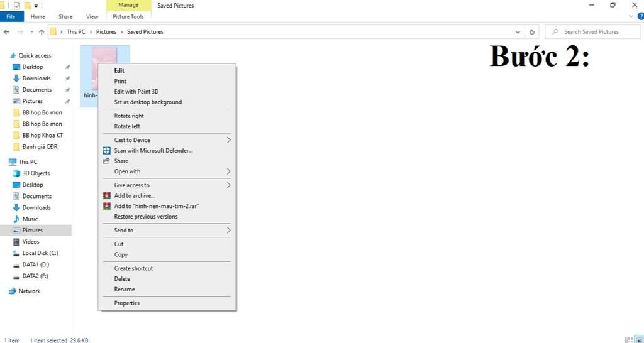
Task: Open Local Disk (C:)
Action: tap(40, 253)
